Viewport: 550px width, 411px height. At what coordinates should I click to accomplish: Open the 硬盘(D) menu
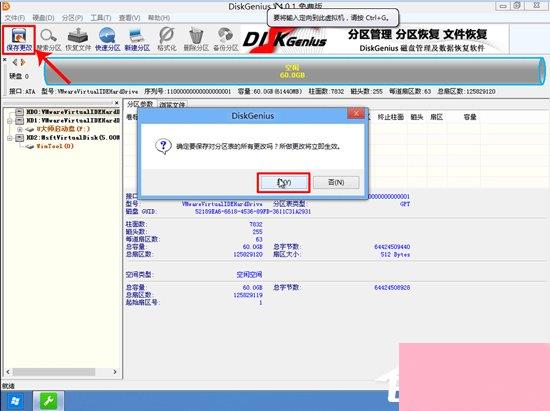(43, 18)
